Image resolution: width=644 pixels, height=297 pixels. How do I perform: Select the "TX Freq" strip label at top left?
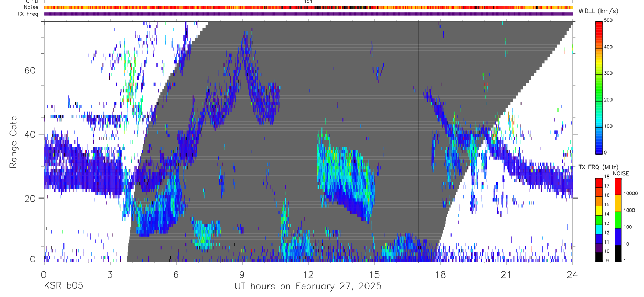28,14
